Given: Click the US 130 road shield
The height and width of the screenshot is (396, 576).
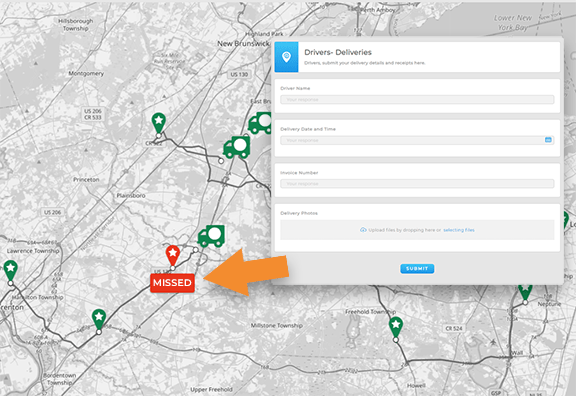Looking at the screenshot, I should tap(239, 74).
